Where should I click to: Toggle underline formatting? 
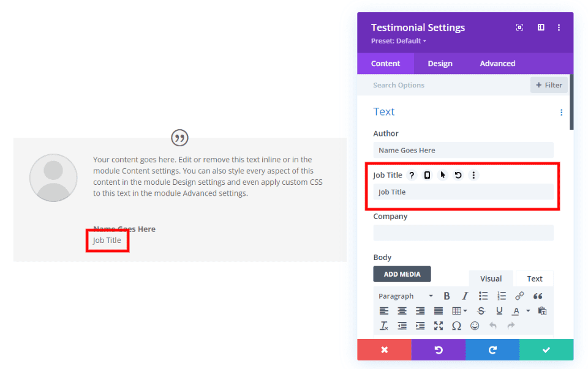coord(499,311)
